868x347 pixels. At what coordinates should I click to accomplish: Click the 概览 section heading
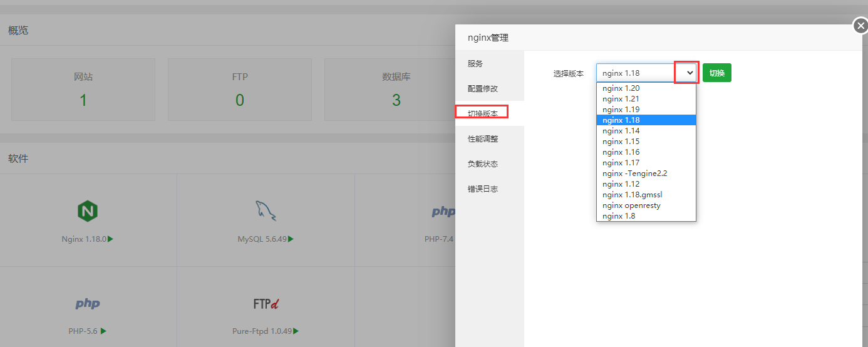(18, 30)
